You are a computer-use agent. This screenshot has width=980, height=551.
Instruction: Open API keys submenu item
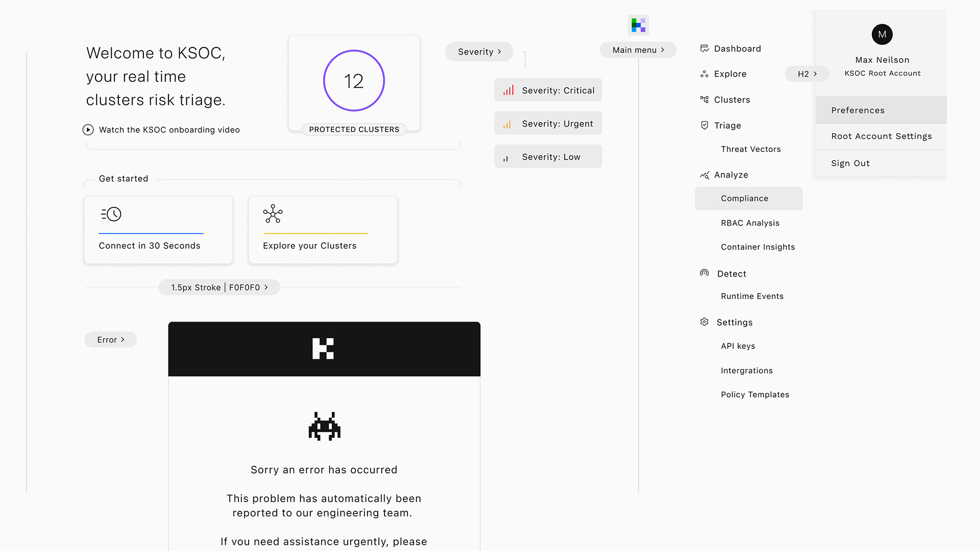coord(738,346)
